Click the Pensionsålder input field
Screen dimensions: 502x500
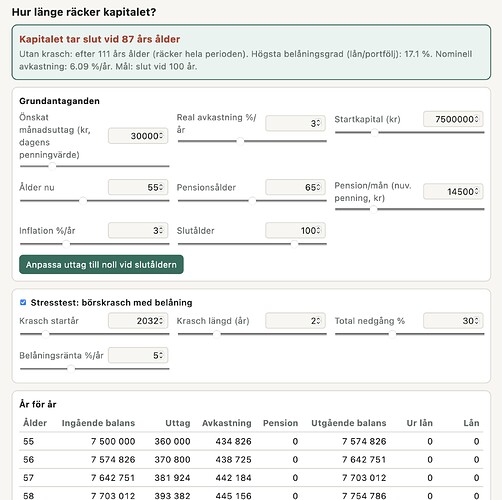click(x=295, y=187)
